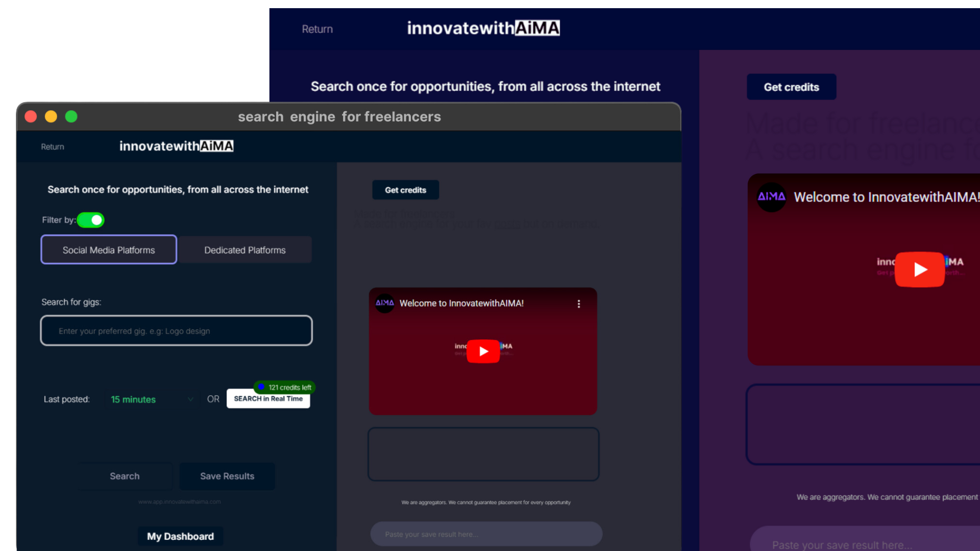Click the green maximize window button
Viewport: 980px width, 551px height.
[x=71, y=117]
